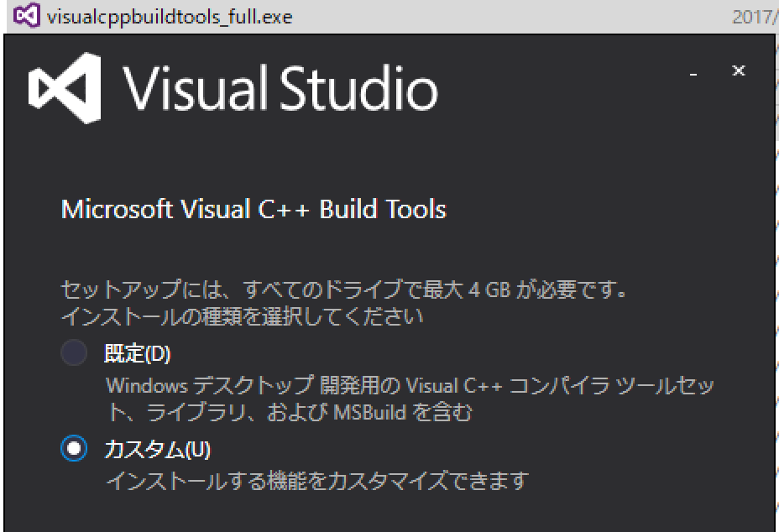Click the 2017 date text in title bar

pyautogui.click(x=760, y=14)
